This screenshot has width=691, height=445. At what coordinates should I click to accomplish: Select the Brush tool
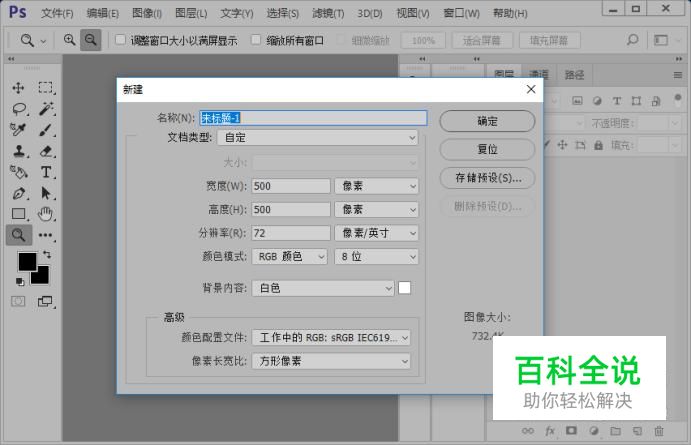pyautogui.click(x=45, y=130)
